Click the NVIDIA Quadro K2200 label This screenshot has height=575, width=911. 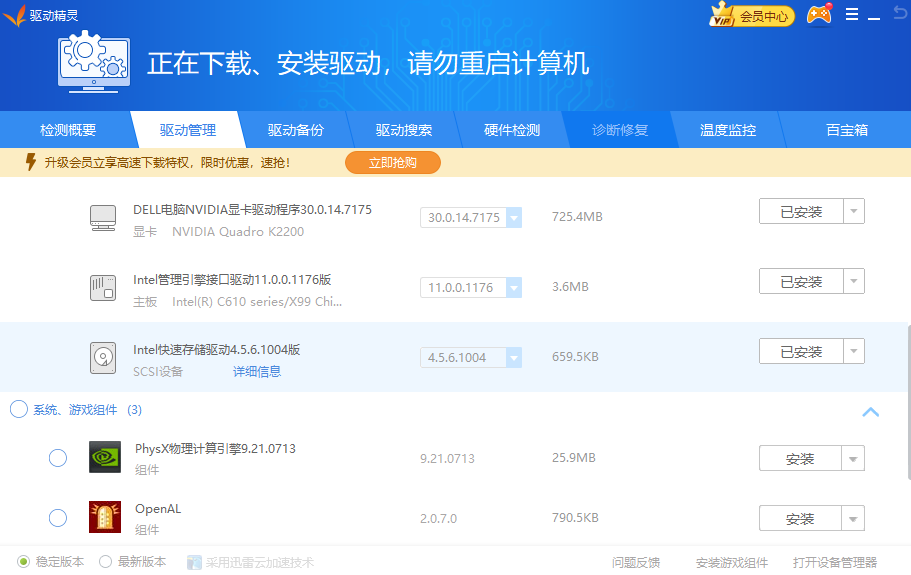[238, 232]
